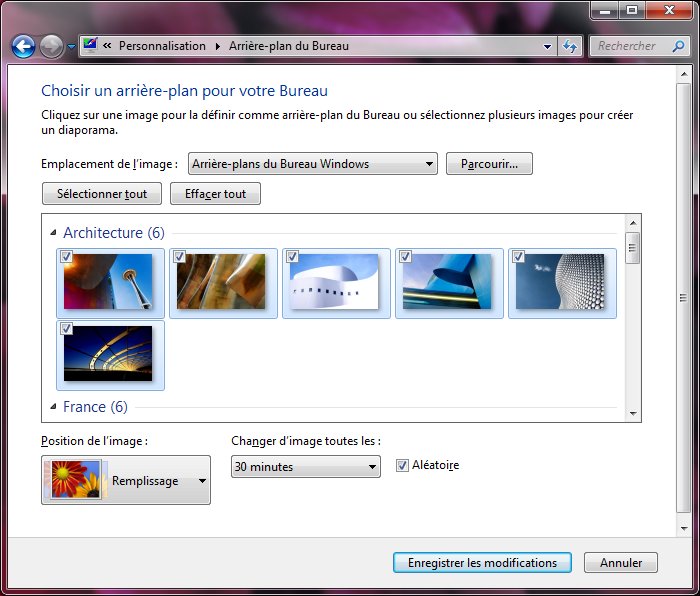700x596 pixels.
Task: Click the wallpaper list scroll down arrow
Action: pyautogui.click(x=633, y=413)
